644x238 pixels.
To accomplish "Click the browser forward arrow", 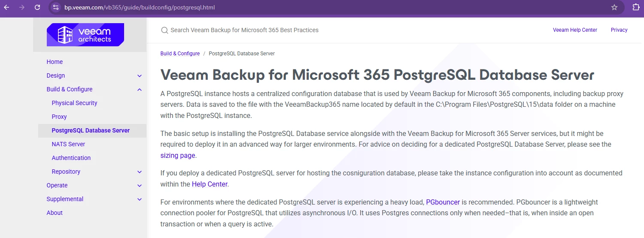I will pos(22,7).
